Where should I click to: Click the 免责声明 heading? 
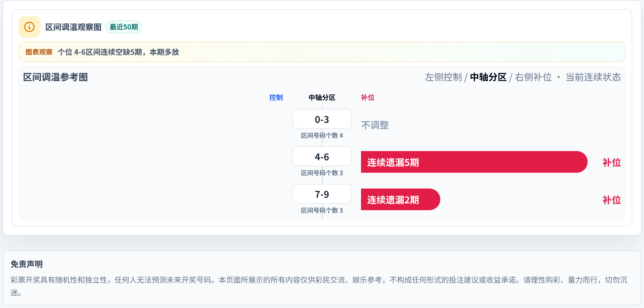click(x=27, y=264)
